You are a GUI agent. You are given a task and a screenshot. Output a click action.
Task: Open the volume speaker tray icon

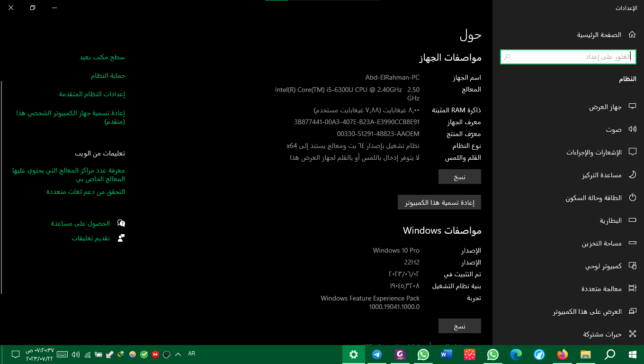point(76,354)
